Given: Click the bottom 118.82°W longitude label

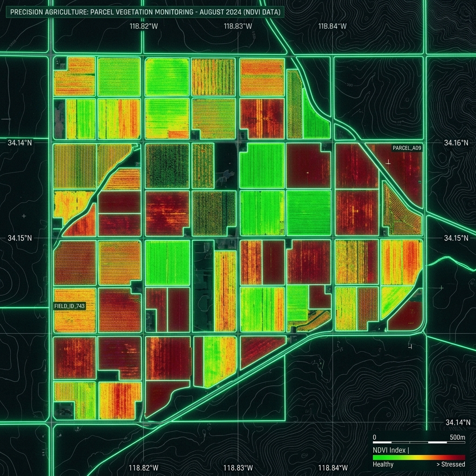Looking at the screenshot, I should tap(144, 468).
